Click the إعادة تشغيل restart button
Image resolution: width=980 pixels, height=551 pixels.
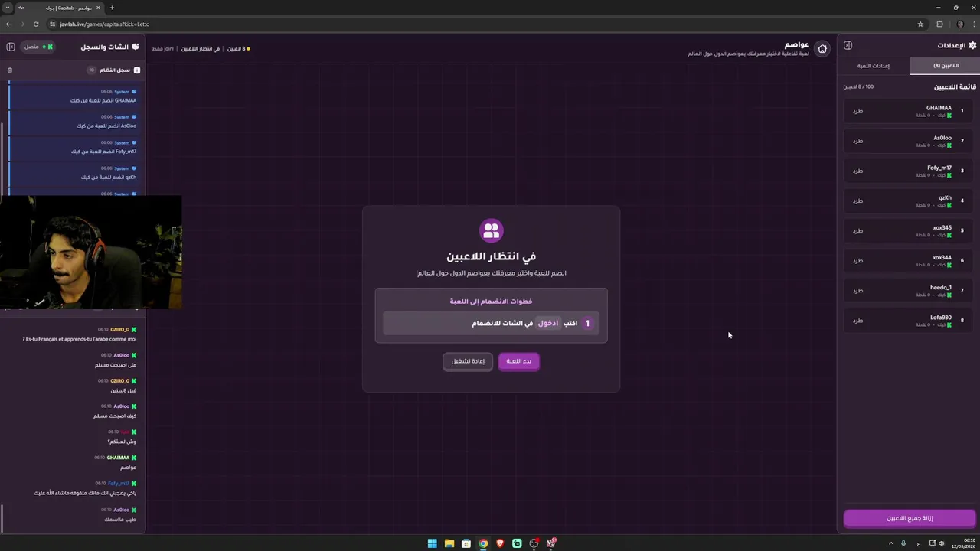[468, 361]
